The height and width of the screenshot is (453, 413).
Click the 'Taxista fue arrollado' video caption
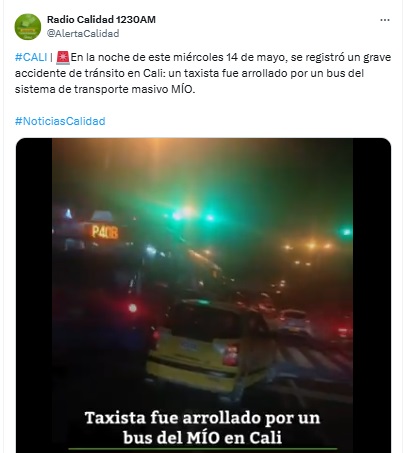203,427
